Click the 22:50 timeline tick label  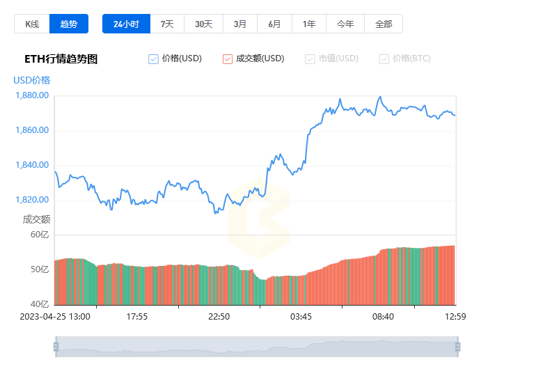coord(219,317)
